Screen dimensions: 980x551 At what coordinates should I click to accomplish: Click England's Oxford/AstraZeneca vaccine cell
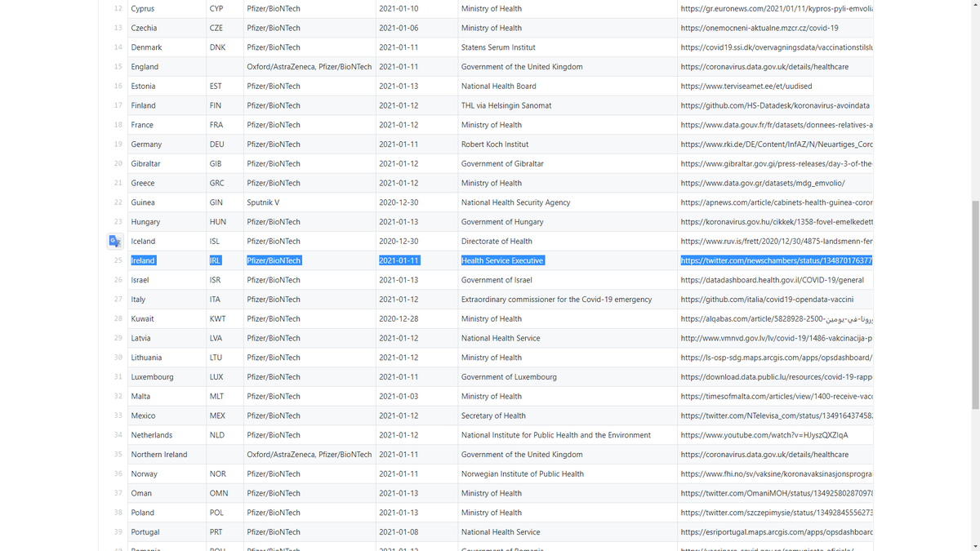pos(310,67)
